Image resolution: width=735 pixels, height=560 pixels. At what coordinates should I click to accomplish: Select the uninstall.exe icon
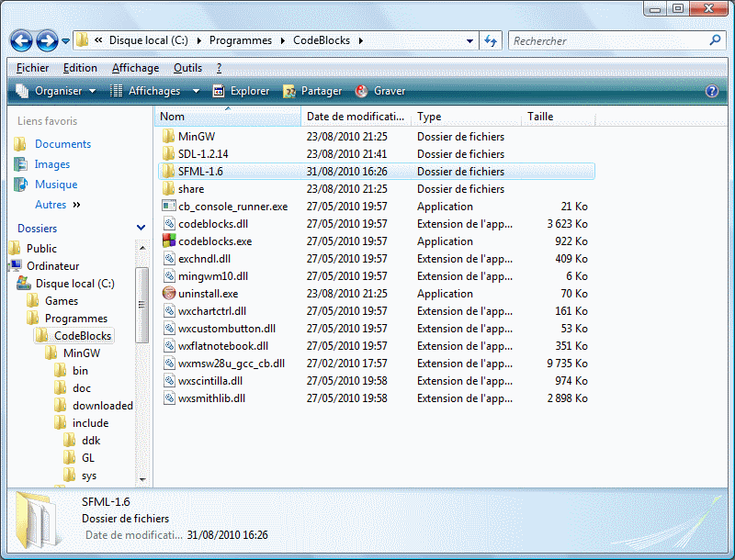[x=169, y=294]
